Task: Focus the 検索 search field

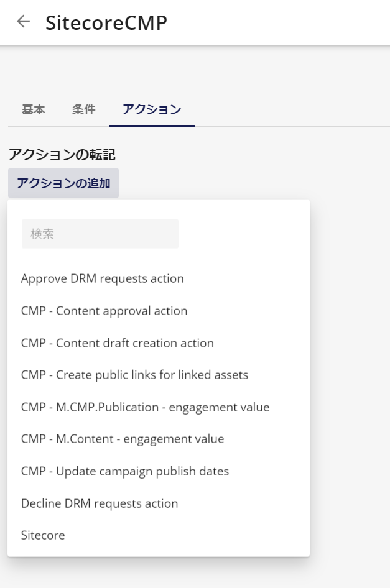Action: (x=100, y=234)
